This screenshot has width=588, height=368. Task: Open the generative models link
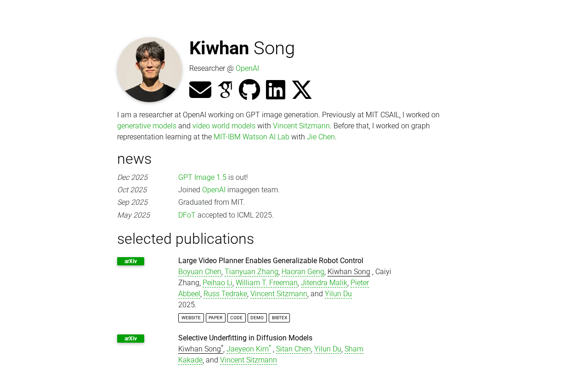pyautogui.click(x=147, y=126)
